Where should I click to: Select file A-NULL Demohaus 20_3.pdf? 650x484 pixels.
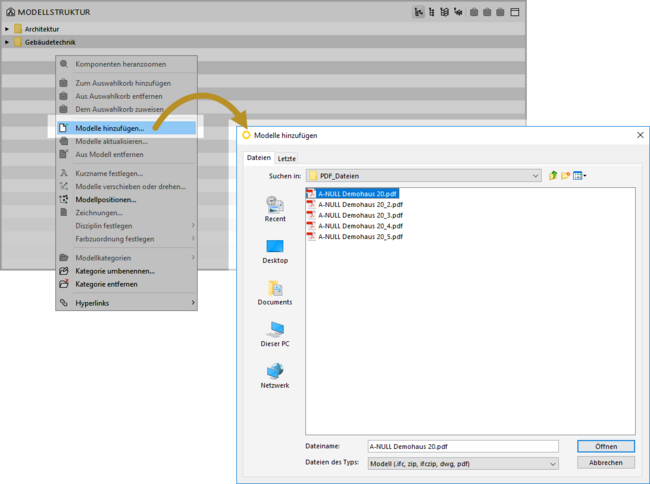pos(355,215)
